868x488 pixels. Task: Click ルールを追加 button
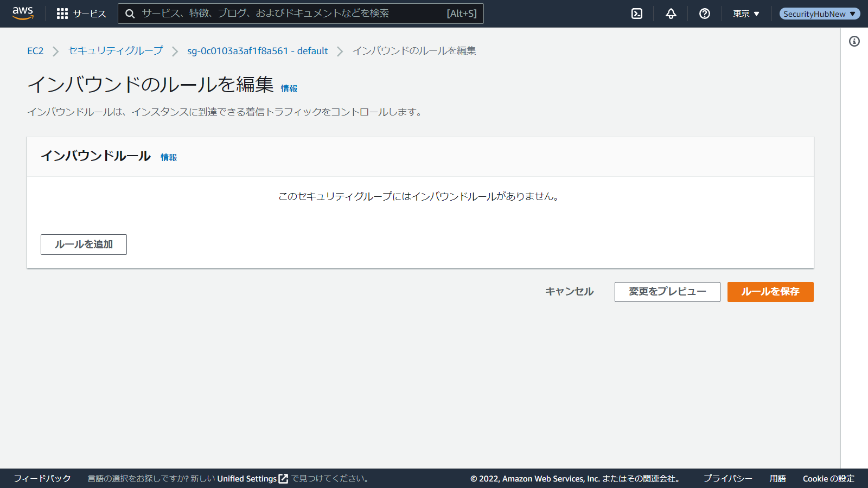[x=84, y=245]
